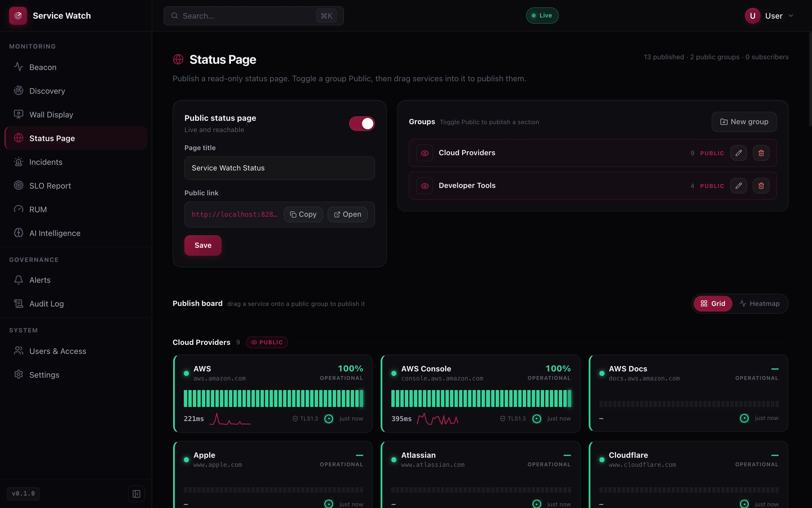This screenshot has width=812, height=508.
Task: Disable the Public status page toggle
Action: click(x=362, y=124)
